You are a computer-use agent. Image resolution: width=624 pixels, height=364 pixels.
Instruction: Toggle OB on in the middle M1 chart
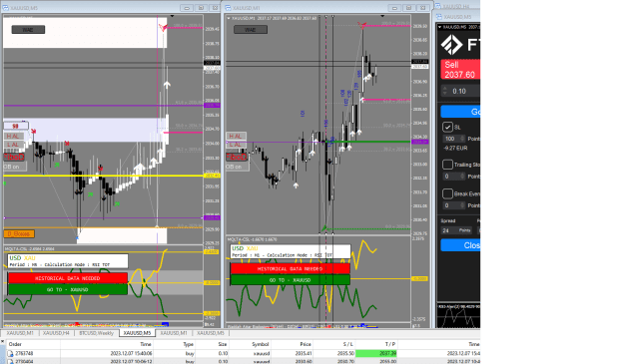coord(238,167)
